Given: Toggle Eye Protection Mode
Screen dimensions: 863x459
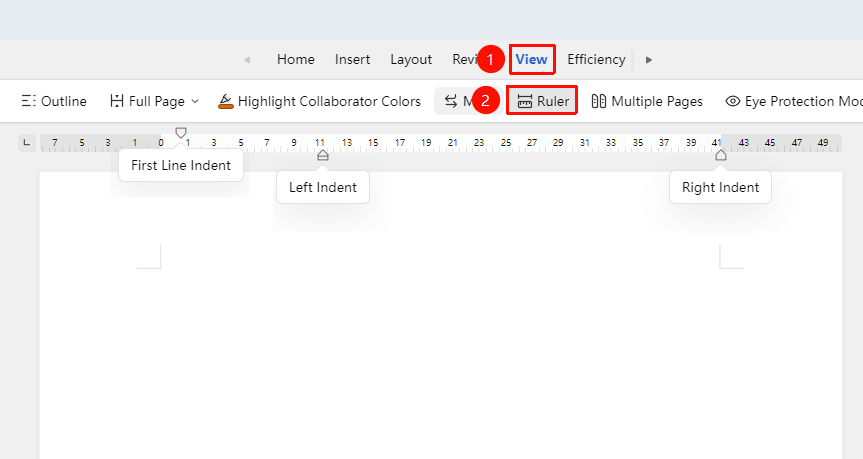Looking at the screenshot, I should point(794,101).
